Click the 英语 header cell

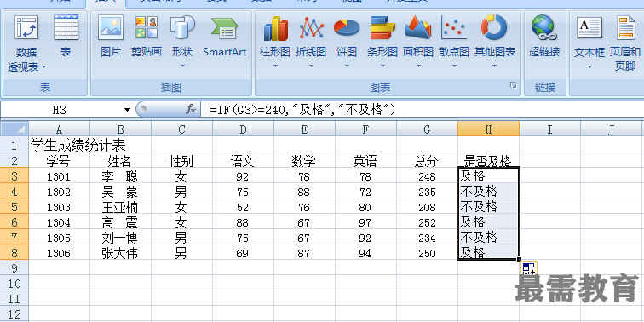pos(365,160)
